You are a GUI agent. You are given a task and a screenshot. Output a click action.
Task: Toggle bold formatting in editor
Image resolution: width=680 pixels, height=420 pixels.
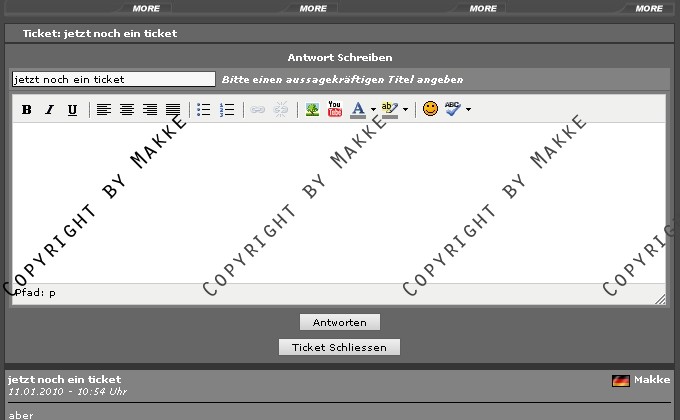point(27,110)
